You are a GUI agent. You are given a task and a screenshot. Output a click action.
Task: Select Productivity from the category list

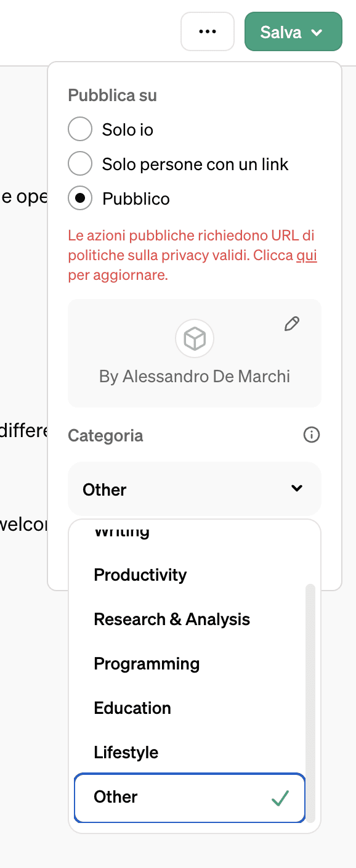coord(140,575)
